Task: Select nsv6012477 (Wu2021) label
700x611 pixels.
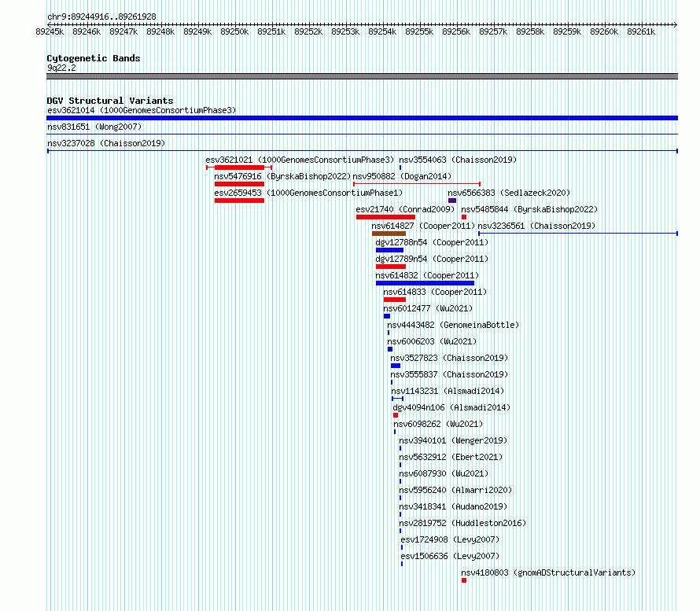Action: 428,308
